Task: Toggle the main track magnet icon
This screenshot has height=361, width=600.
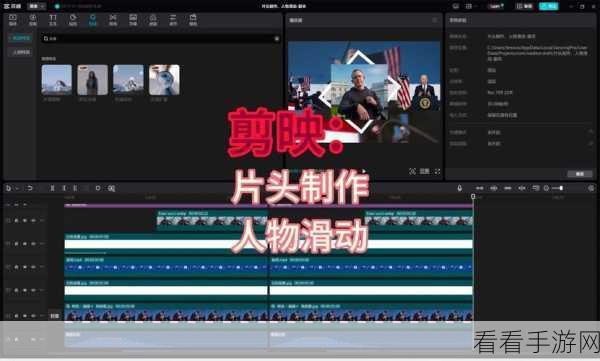Action: click(479, 188)
